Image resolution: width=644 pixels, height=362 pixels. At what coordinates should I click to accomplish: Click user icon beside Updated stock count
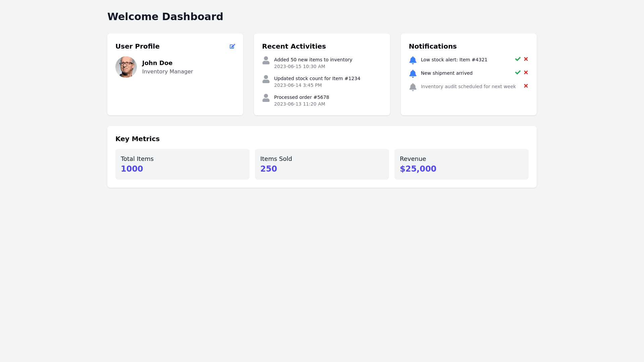(x=266, y=79)
